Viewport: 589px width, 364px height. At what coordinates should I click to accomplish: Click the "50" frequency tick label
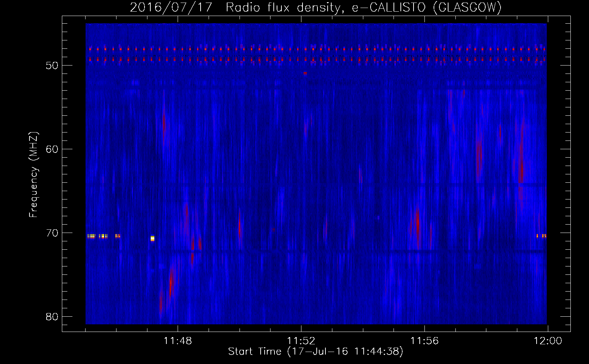click(52, 66)
